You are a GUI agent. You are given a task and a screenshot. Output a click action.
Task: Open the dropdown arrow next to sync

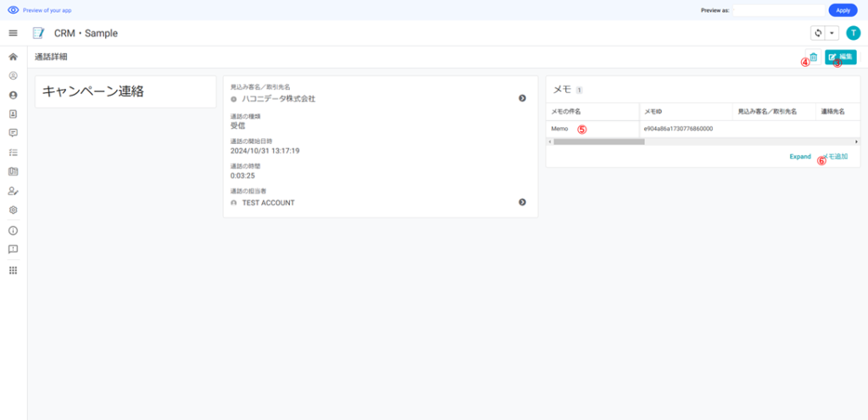point(832,33)
